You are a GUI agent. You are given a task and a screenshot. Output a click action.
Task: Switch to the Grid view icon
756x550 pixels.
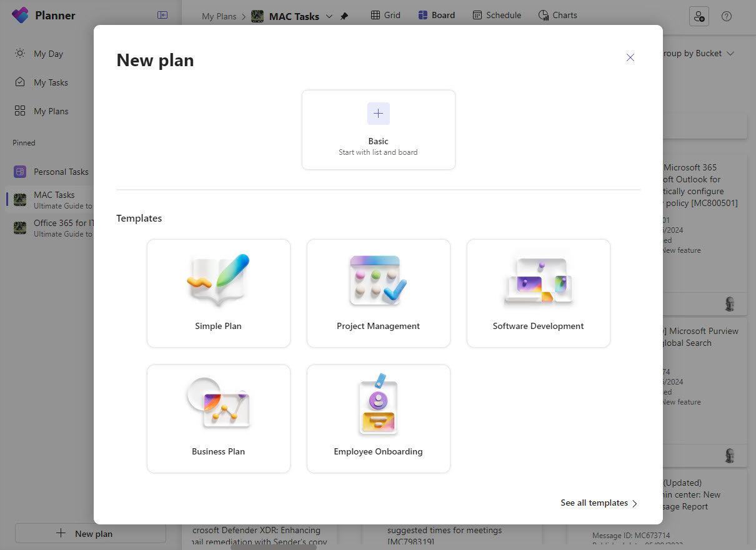pos(385,14)
